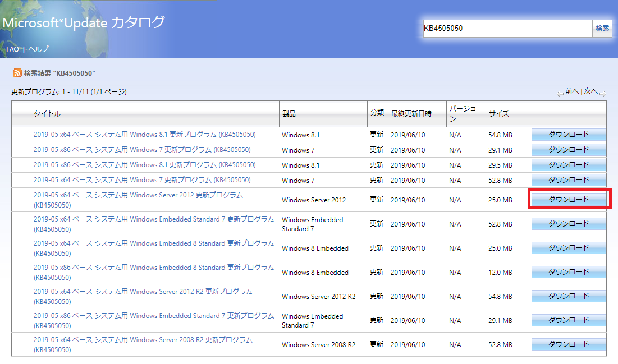Viewport: 618px width, 364px height.
Task: Click the RSS feed icon beside search results
Action: click(x=17, y=73)
